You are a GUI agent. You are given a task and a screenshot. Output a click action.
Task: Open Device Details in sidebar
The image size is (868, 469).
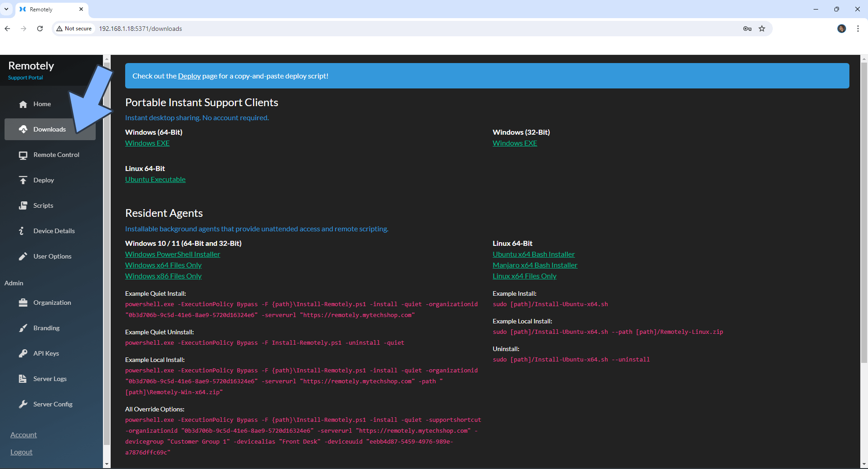50,231
